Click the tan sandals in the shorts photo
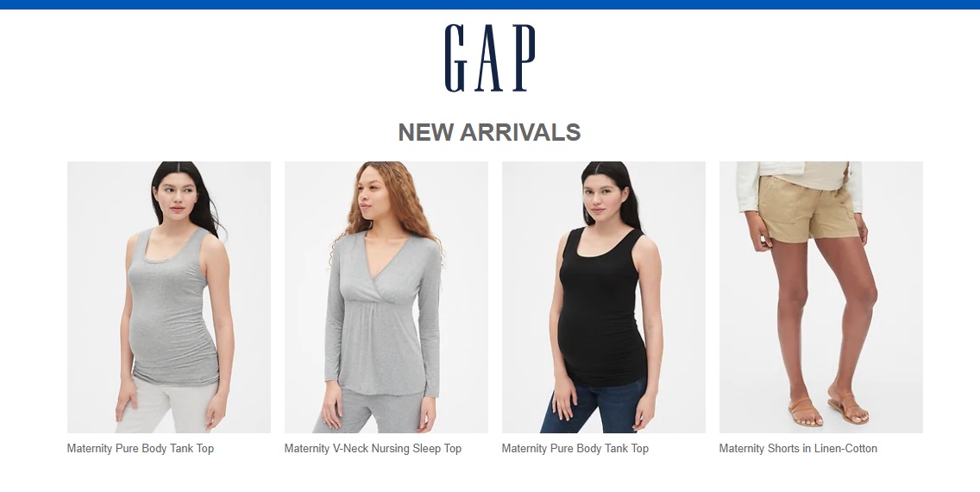This screenshot has height=492, width=980. 826,409
